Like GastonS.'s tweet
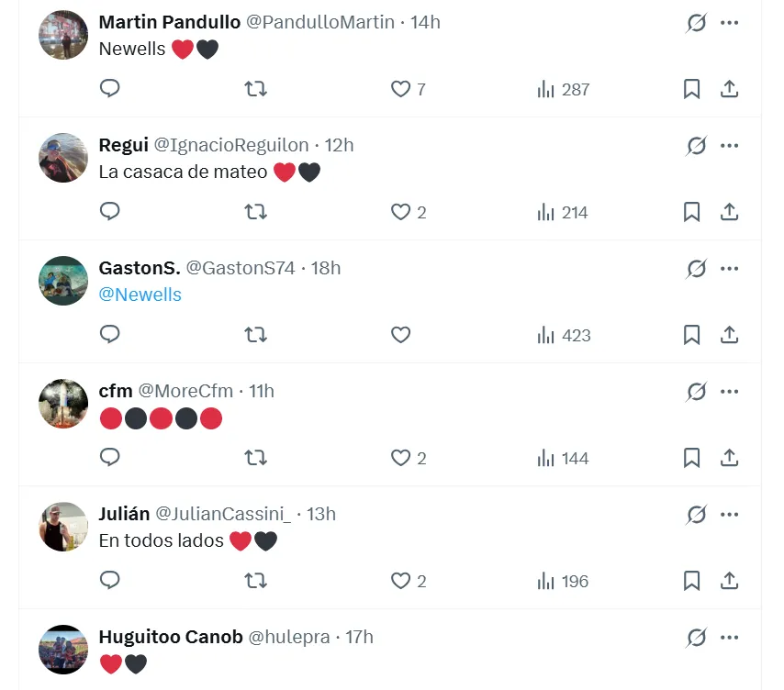This screenshot has width=784, height=690. [x=401, y=335]
